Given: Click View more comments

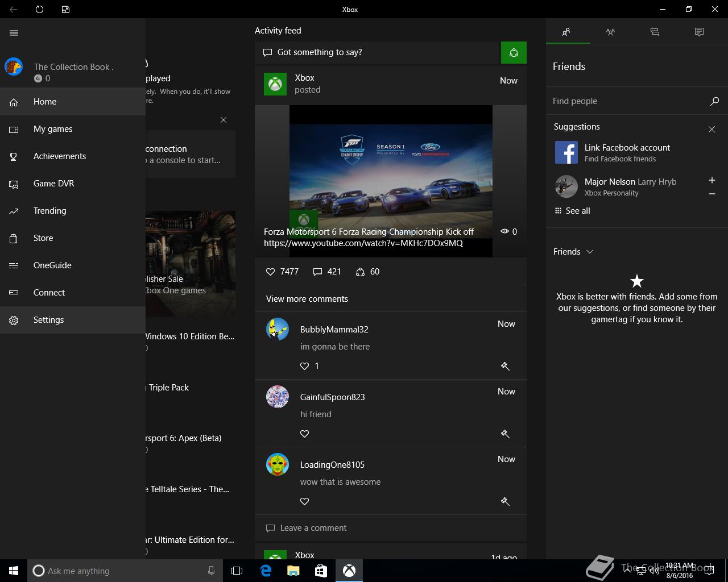Looking at the screenshot, I should (x=307, y=299).
